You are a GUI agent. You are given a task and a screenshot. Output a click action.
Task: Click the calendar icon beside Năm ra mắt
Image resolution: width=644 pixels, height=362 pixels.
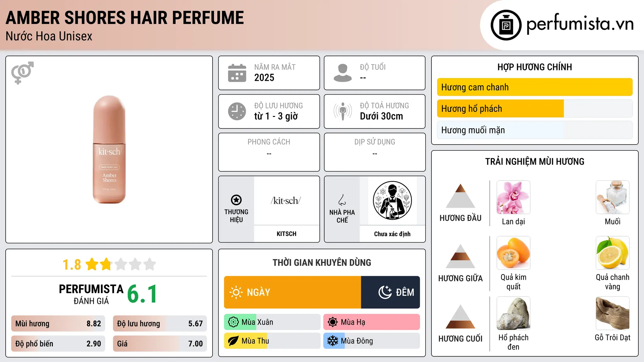click(237, 73)
